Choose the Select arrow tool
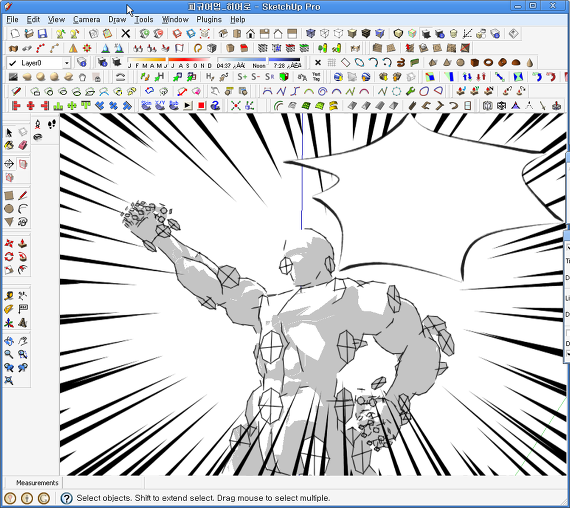The height and width of the screenshot is (508, 570). tap(9, 132)
